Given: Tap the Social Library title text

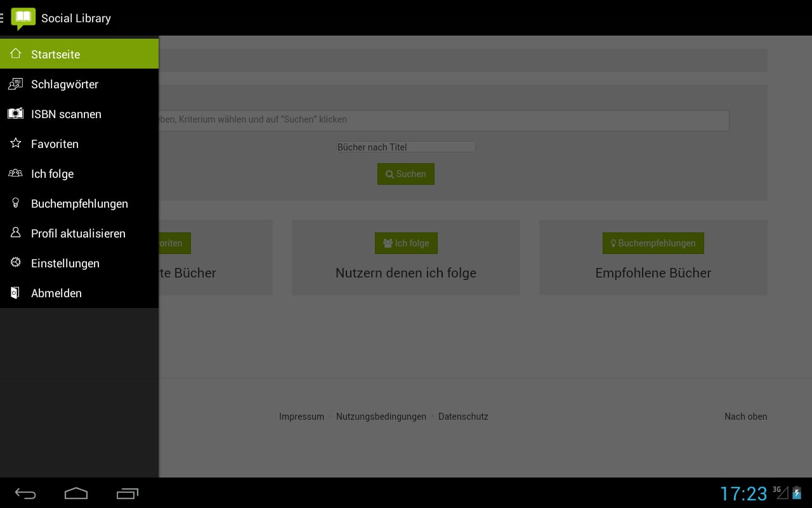Looking at the screenshot, I should pyautogui.click(x=76, y=18).
